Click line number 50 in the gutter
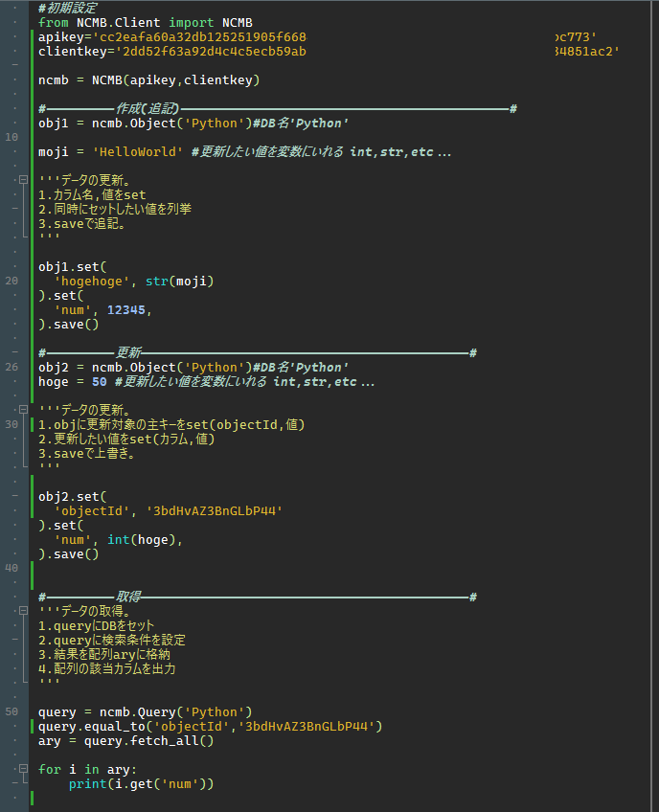Viewport: 659px width, 812px height. (x=11, y=712)
